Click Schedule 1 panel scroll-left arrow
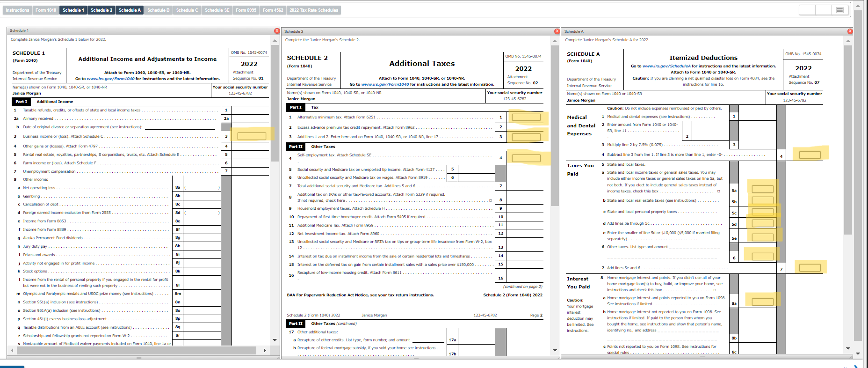The image size is (868, 368). [11, 350]
